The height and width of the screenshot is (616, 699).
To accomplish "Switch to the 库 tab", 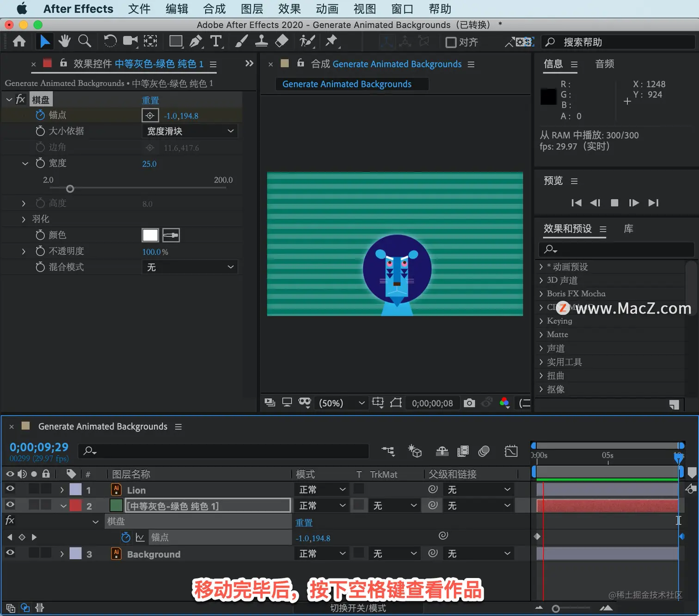I will click(x=629, y=229).
